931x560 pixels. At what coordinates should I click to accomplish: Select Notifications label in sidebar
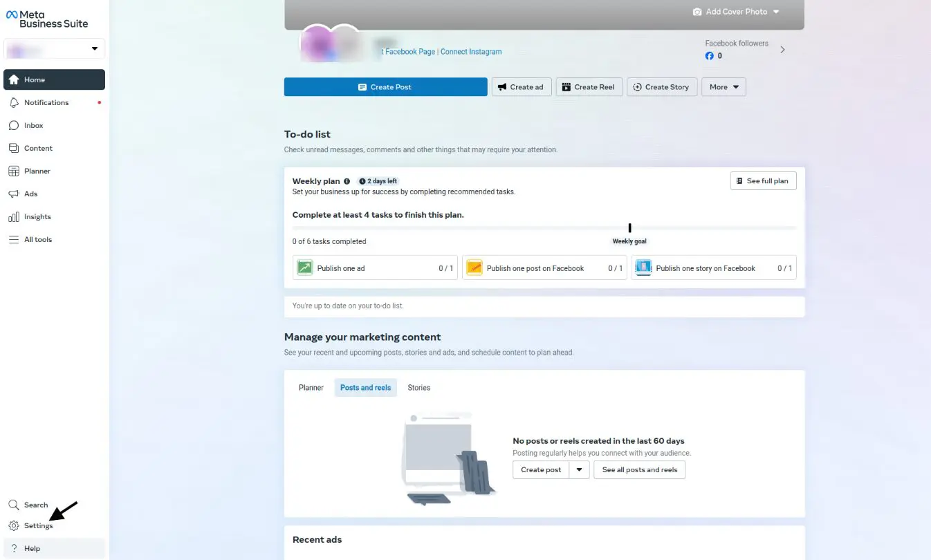46,102
